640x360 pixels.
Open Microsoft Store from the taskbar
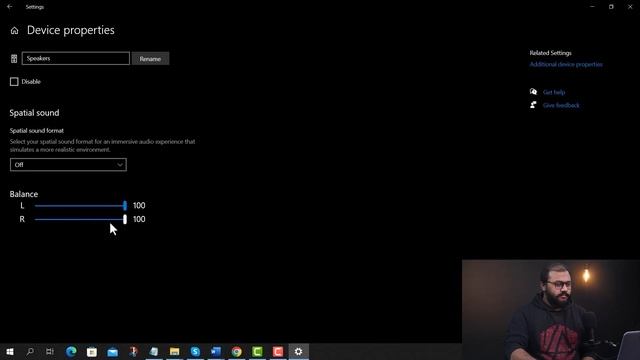click(92, 351)
